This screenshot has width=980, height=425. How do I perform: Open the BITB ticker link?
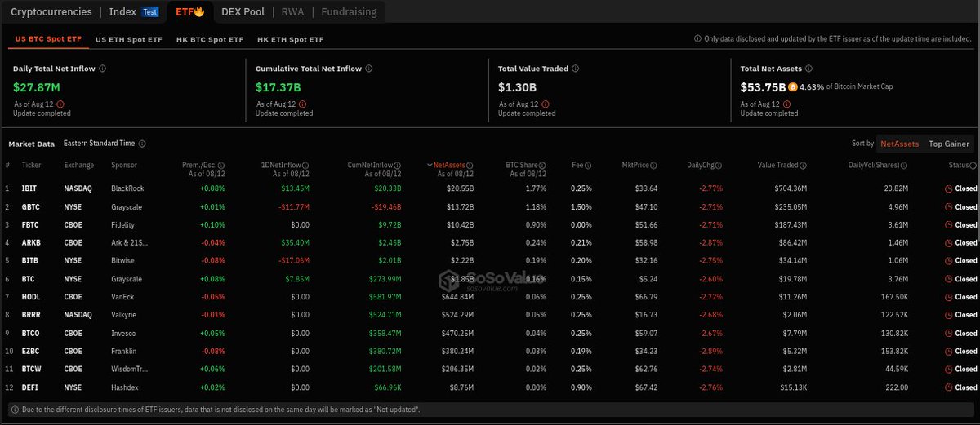[x=30, y=260]
